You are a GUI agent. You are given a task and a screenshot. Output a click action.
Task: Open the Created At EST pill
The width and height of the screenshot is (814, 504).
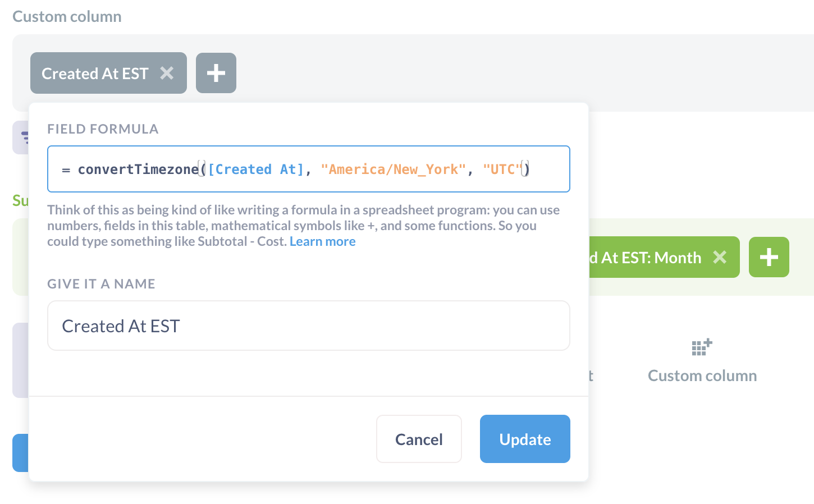[x=95, y=74]
